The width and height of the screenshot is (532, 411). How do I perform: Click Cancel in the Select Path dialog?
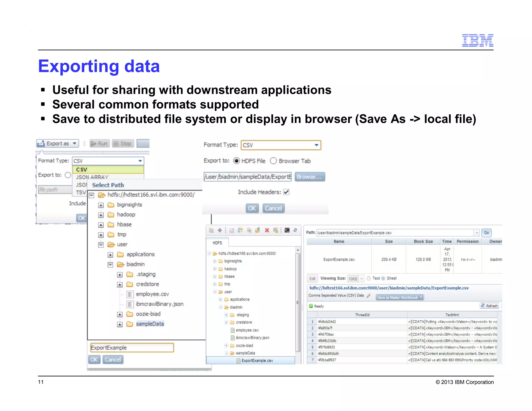coord(113,360)
